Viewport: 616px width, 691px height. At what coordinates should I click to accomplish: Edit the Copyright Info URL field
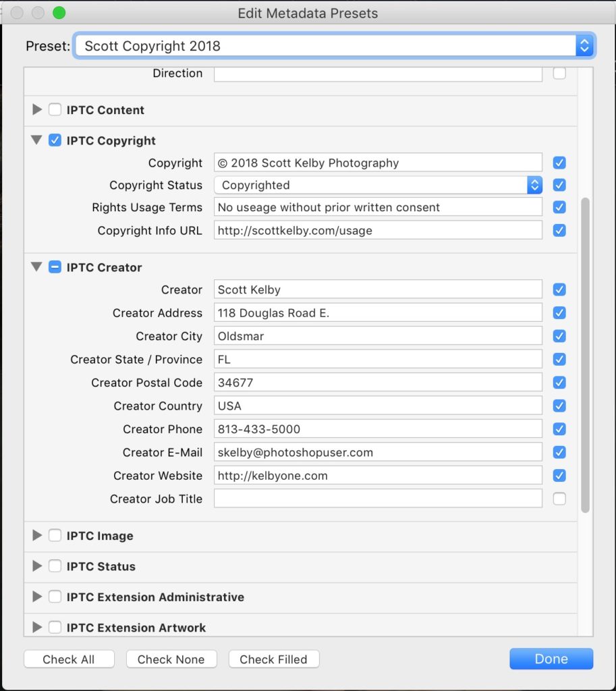tap(378, 230)
